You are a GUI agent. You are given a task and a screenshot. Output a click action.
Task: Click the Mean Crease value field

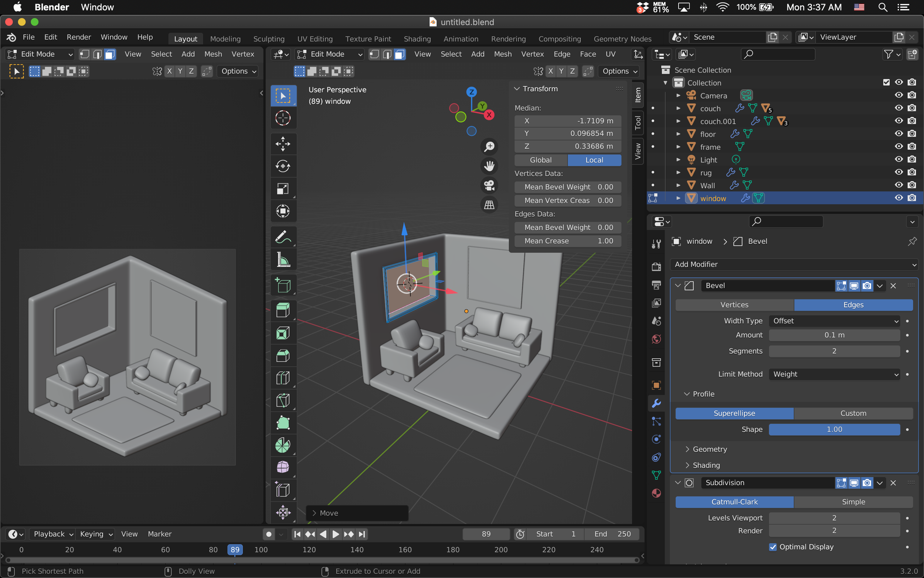coord(568,241)
